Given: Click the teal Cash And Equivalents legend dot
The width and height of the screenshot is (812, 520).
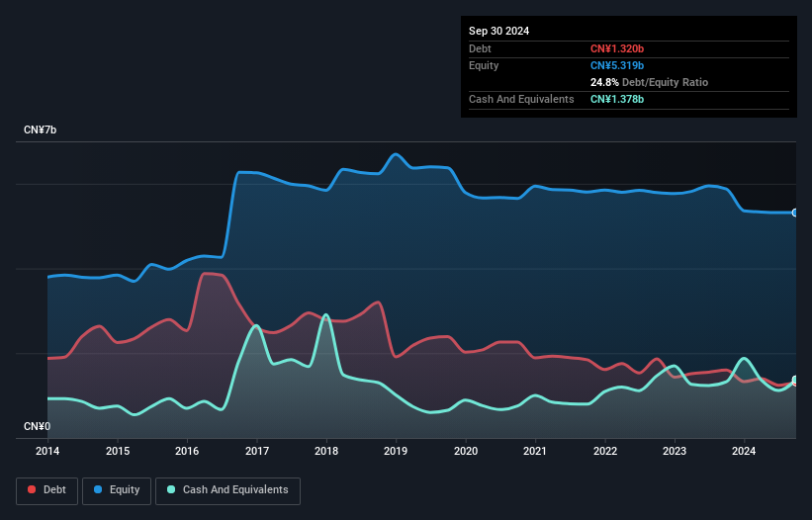Looking at the screenshot, I should click(x=171, y=489).
